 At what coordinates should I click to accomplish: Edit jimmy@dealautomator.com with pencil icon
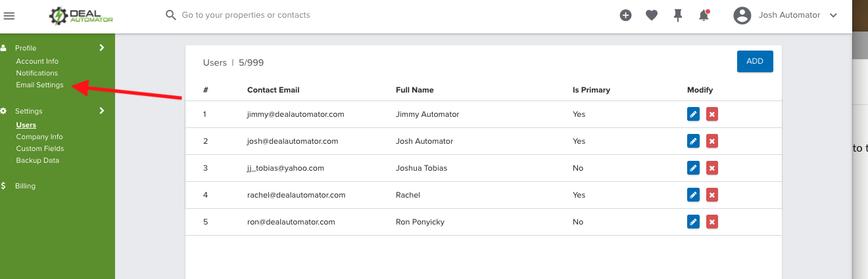pyautogui.click(x=693, y=114)
